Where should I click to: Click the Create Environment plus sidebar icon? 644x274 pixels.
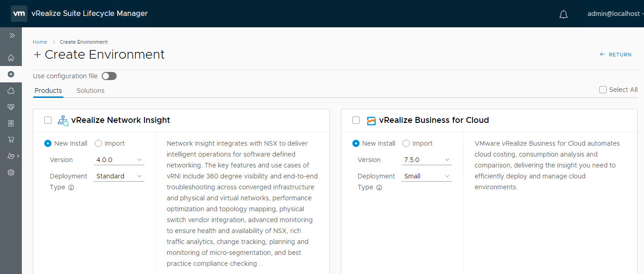click(11, 74)
